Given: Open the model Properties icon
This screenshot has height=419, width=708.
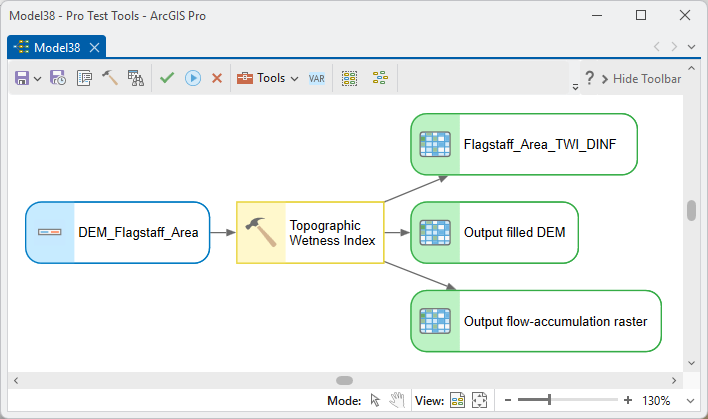Looking at the screenshot, I should pos(84,78).
